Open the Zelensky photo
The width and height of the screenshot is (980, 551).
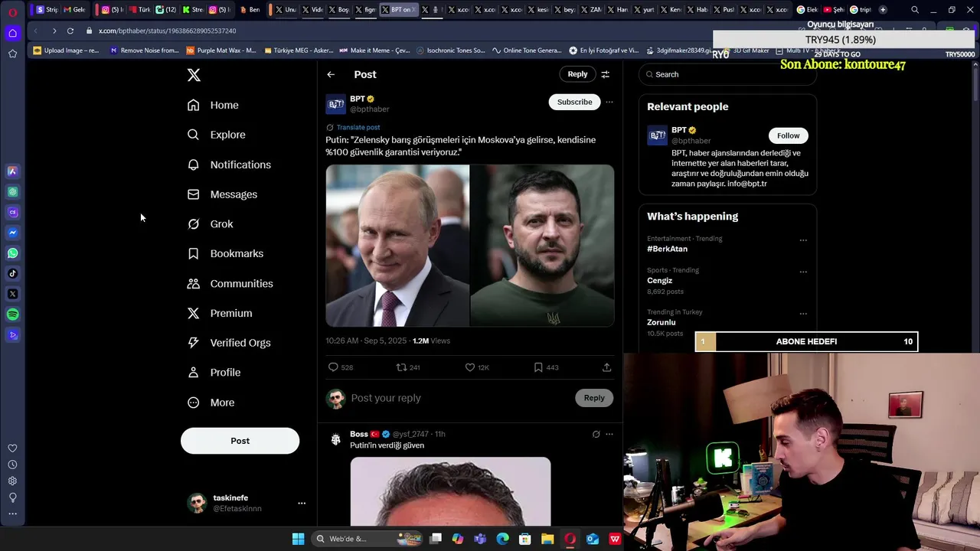[x=542, y=246]
